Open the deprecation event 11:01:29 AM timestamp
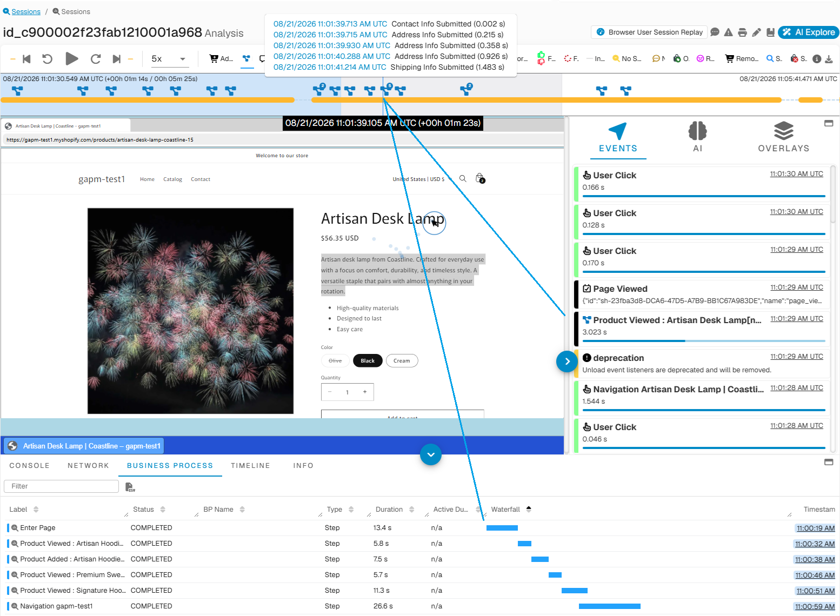This screenshot has height=616, width=840. [796, 357]
